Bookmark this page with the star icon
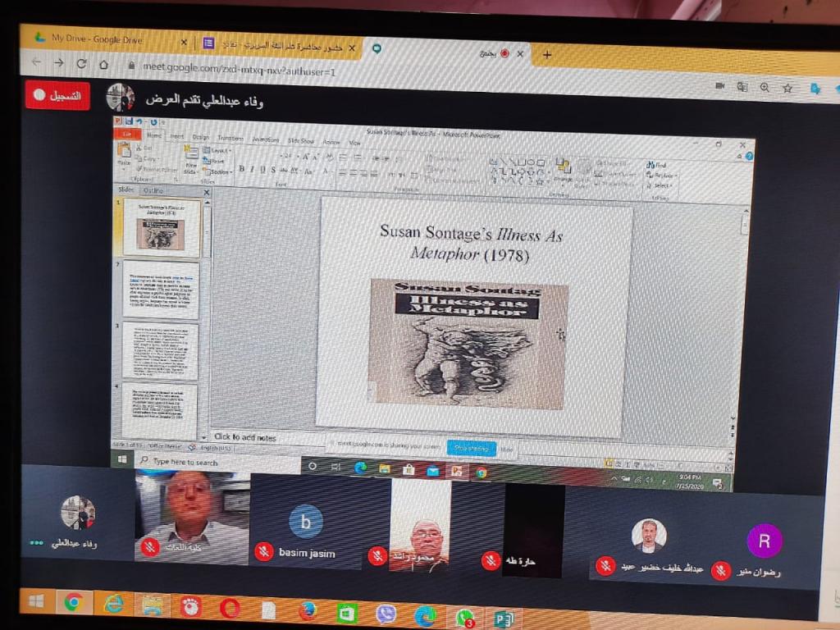 coord(787,88)
